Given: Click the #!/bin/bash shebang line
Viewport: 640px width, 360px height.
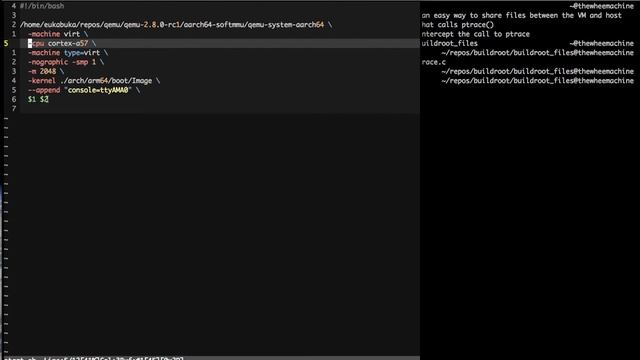Looking at the screenshot, I should (42, 6).
